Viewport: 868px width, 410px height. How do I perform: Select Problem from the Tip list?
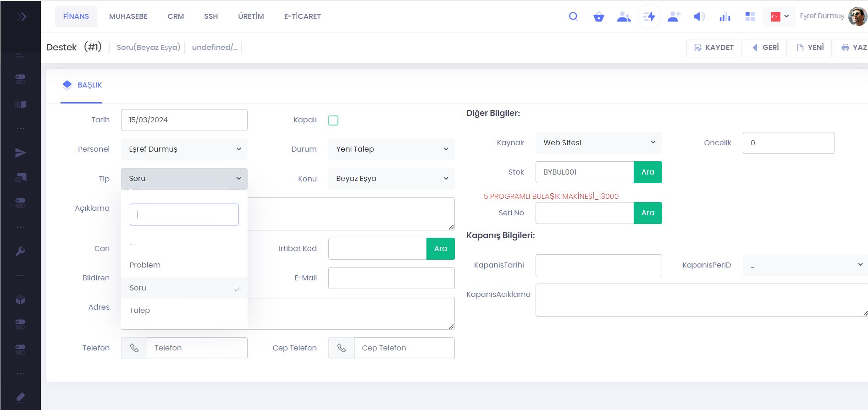[x=145, y=265]
